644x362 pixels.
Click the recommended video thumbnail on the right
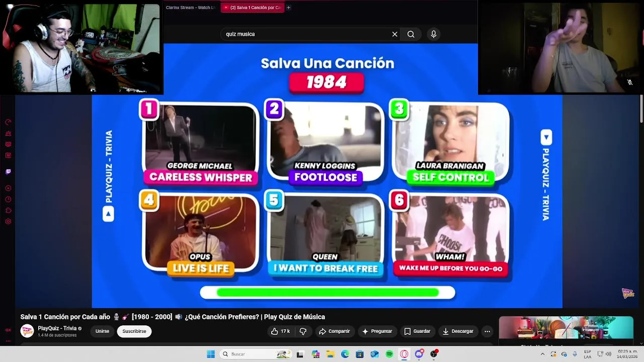click(x=566, y=328)
